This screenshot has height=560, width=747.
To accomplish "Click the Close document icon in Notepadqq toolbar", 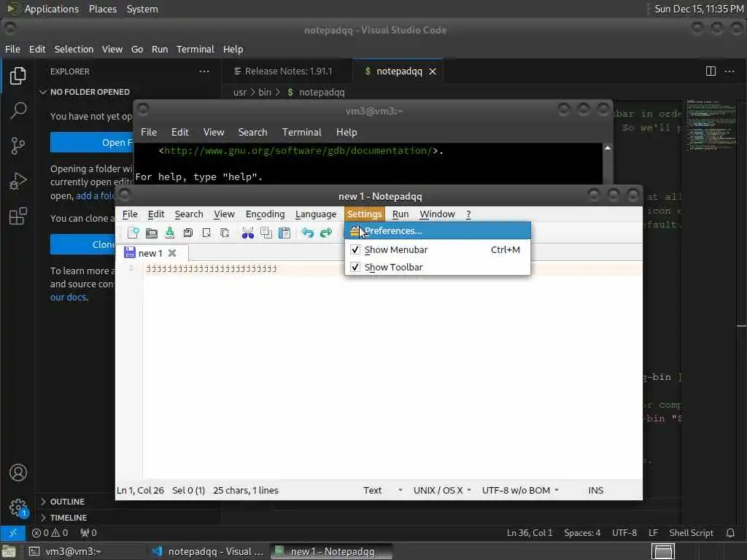I will point(206,233).
